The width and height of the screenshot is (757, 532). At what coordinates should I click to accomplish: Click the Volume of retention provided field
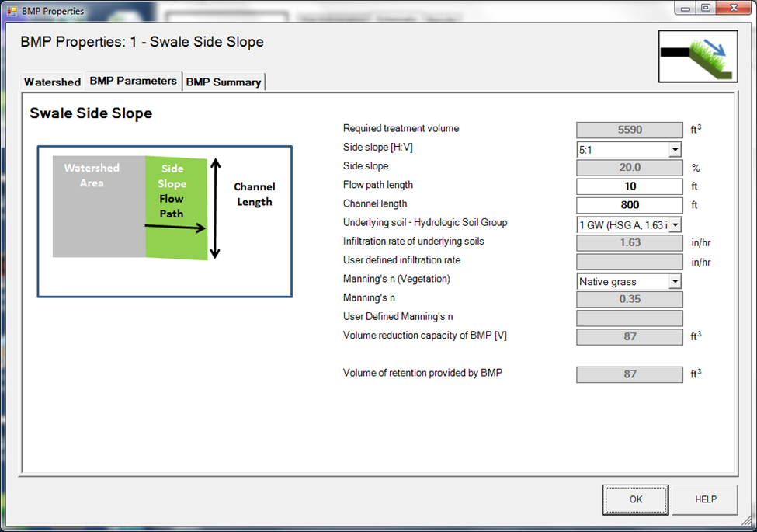point(629,374)
